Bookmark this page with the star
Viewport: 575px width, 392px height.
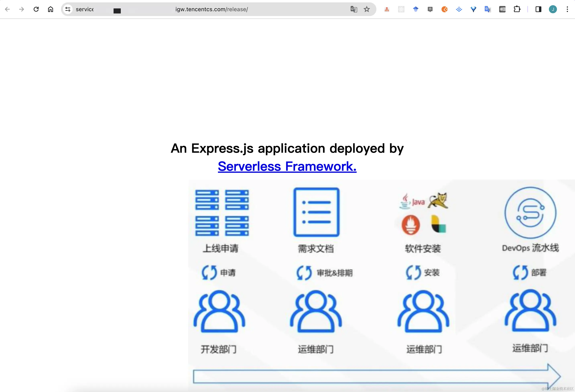tap(367, 9)
